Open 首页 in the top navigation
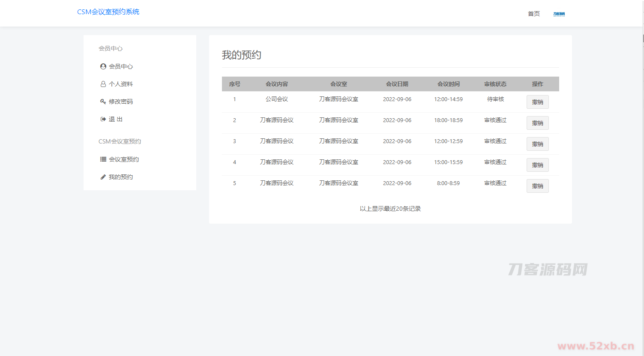This screenshot has width=644, height=356. point(533,14)
